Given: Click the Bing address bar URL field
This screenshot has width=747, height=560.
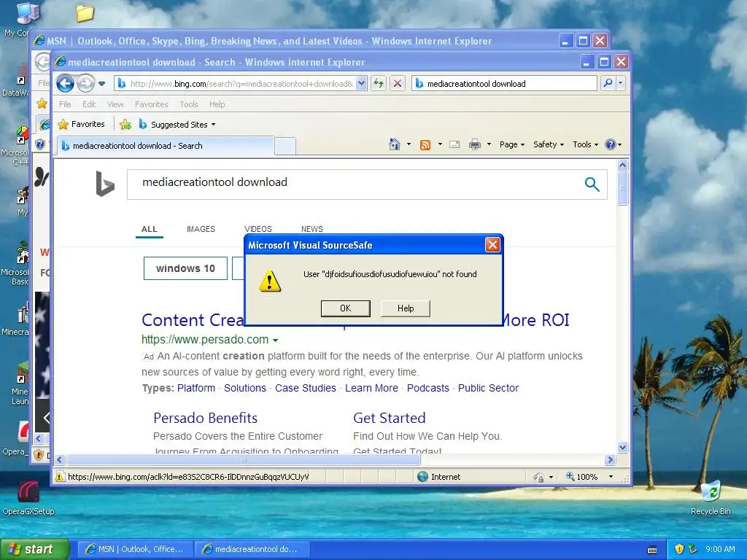Looking at the screenshot, I should (x=236, y=84).
